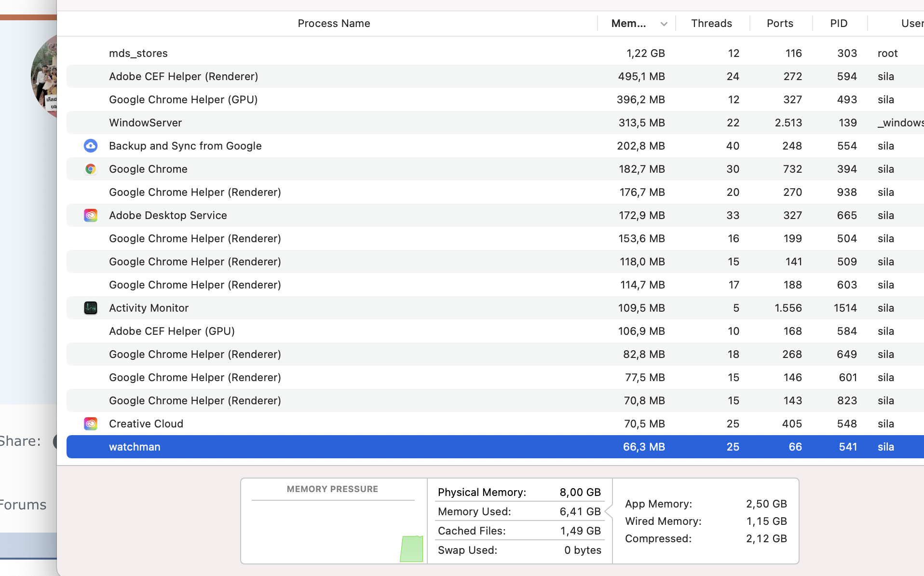Click the Share: label in background browser

[20, 441]
